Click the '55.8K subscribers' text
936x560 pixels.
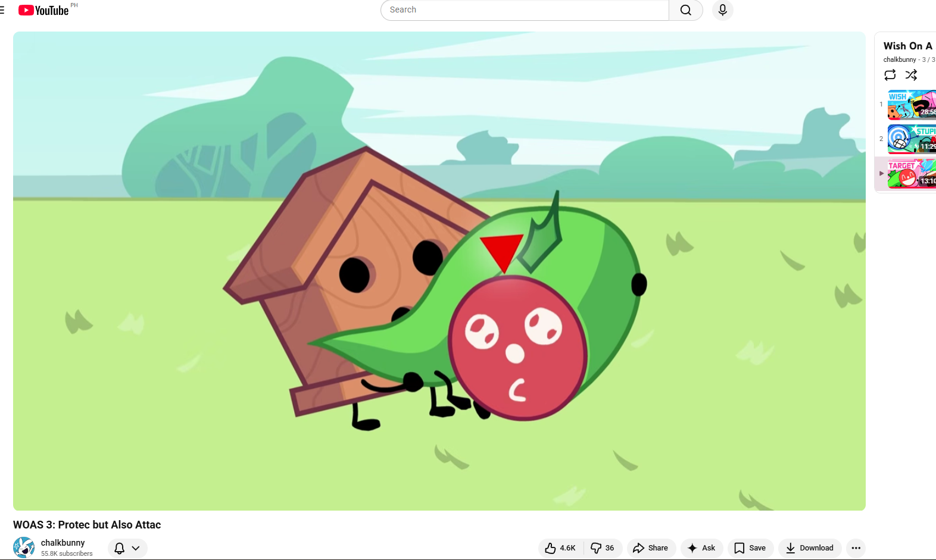(67, 553)
